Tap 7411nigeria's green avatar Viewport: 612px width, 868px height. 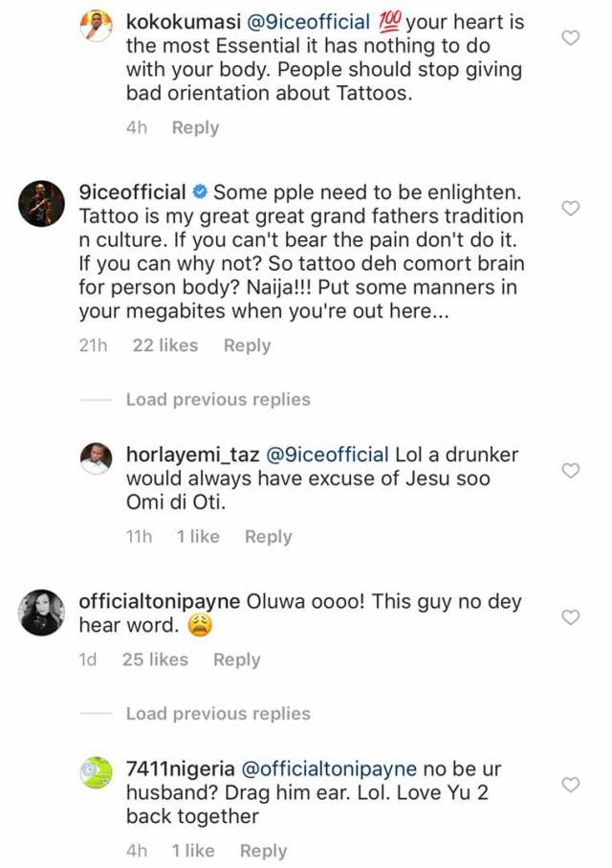(96, 772)
